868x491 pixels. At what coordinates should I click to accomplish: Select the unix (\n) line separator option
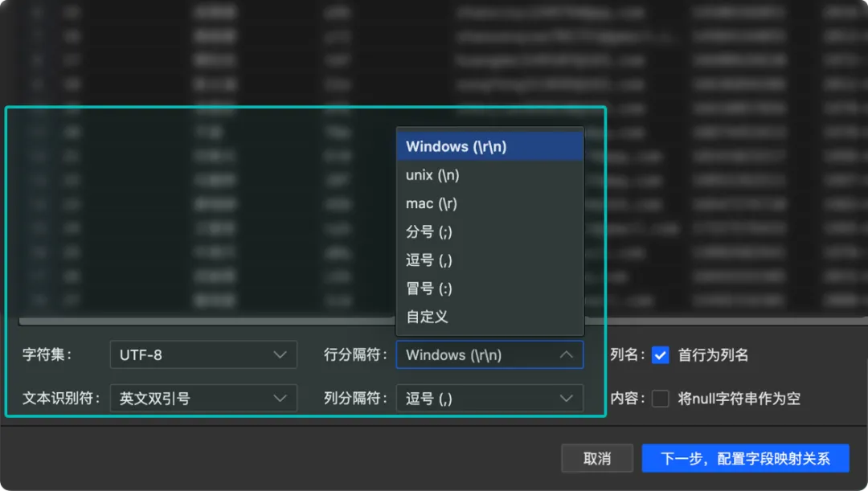click(430, 174)
